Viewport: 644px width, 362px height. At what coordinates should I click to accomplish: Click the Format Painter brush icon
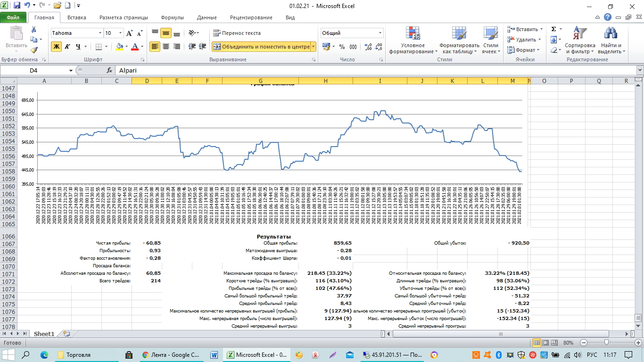33,50
